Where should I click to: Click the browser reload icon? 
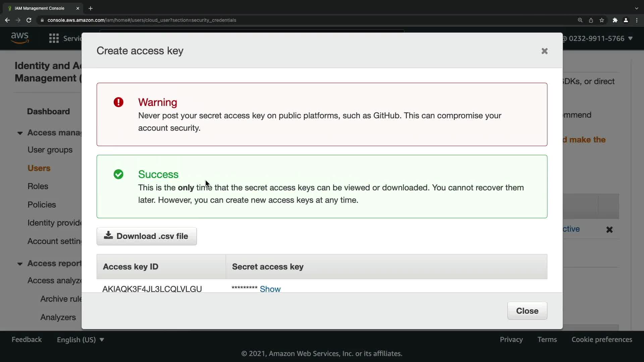tap(29, 20)
